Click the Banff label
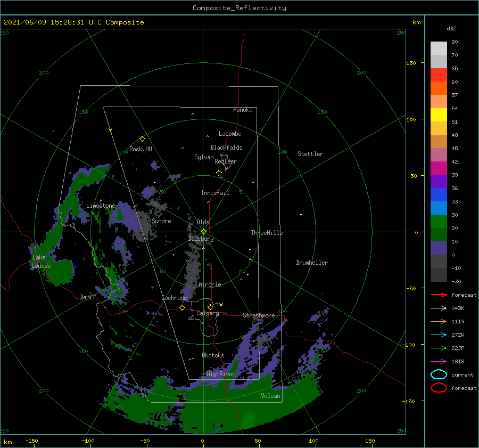 [88, 297]
